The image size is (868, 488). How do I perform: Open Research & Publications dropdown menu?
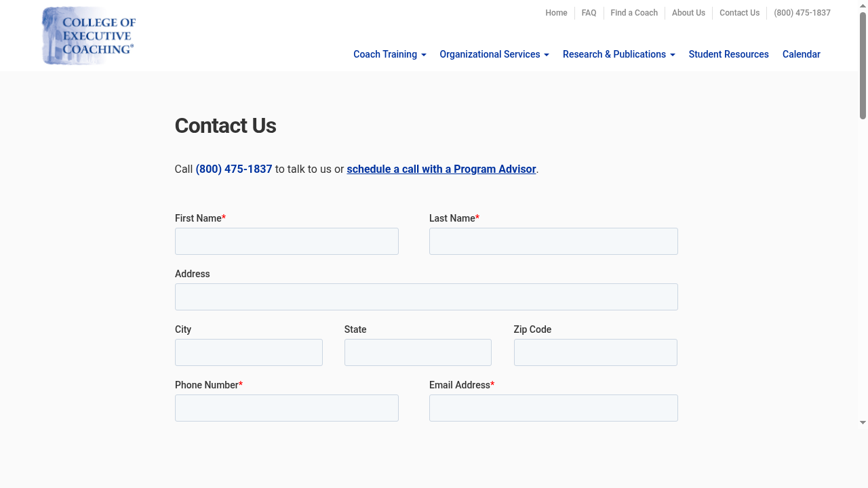619,54
